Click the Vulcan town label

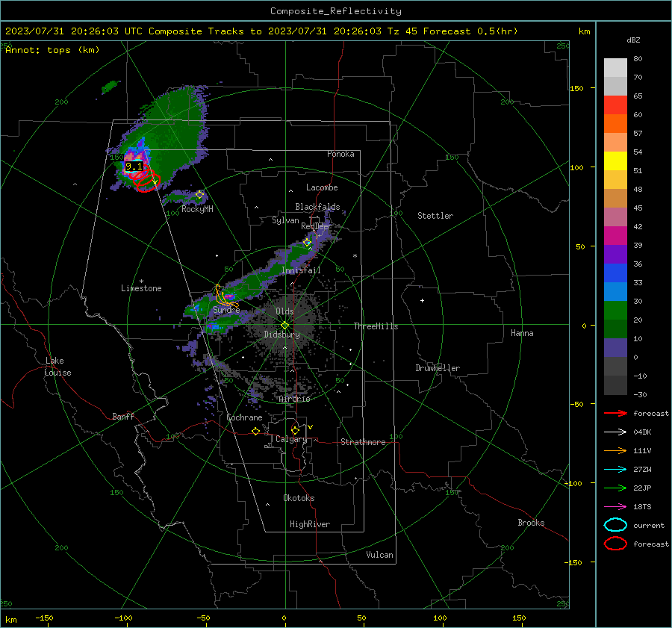(380, 555)
